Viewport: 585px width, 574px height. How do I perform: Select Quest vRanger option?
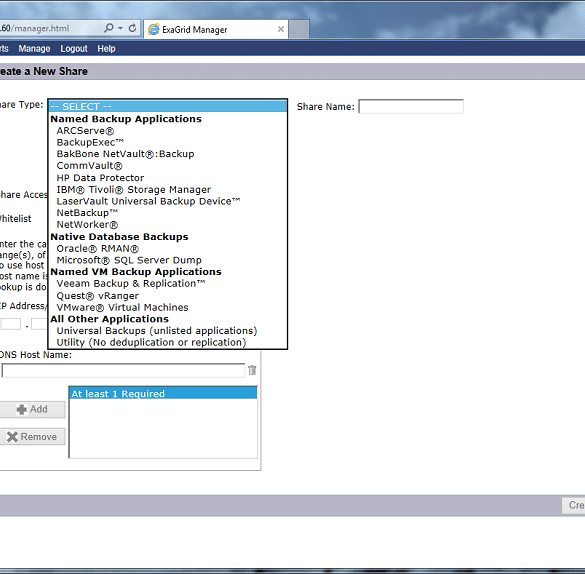coord(168,296)
